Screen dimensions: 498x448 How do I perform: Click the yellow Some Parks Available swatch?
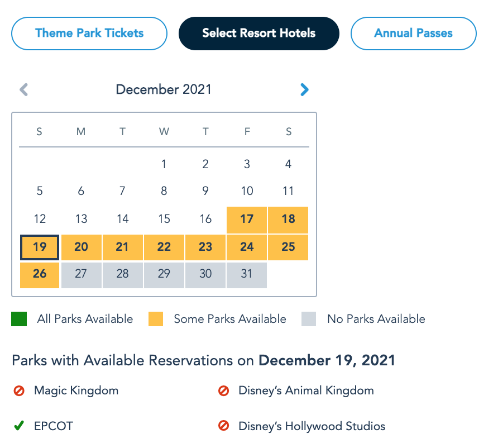(x=156, y=320)
